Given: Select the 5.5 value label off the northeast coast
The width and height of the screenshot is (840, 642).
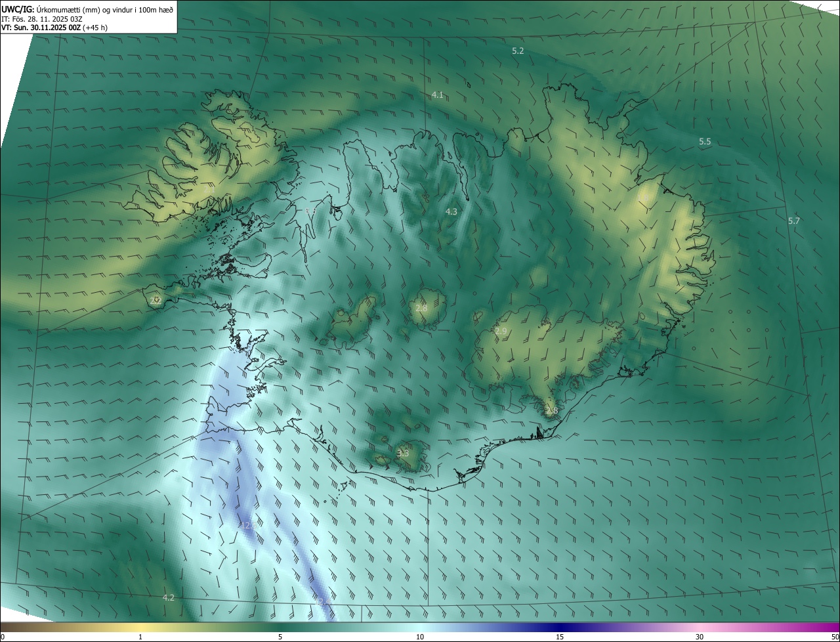Looking at the screenshot, I should [705, 142].
